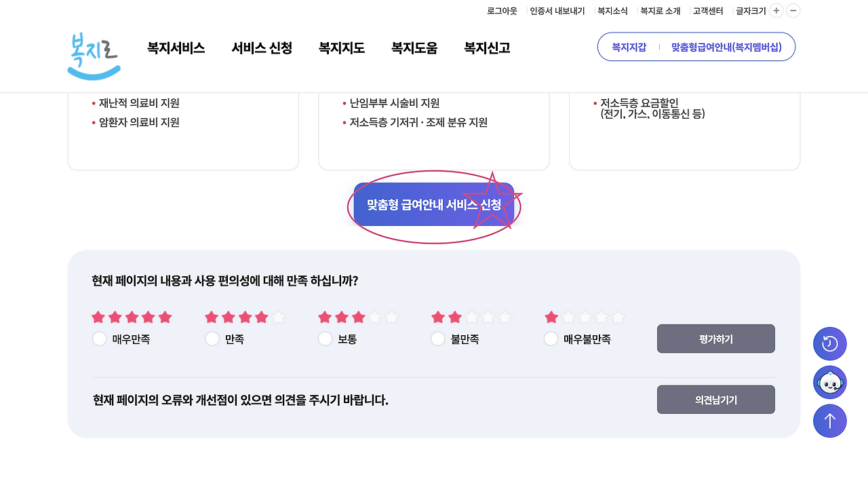Viewport: 868px width, 492px height.
Task: Click the single red star rating icon
Action: (x=551, y=316)
